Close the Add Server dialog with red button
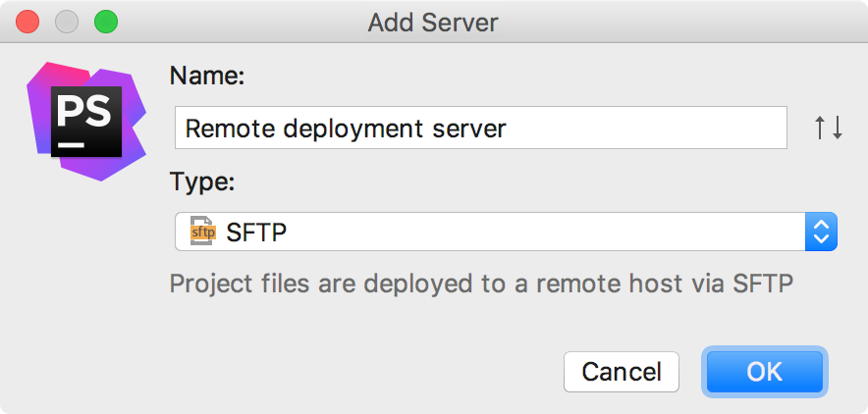The height and width of the screenshot is (414, 868). pos(27,23)
